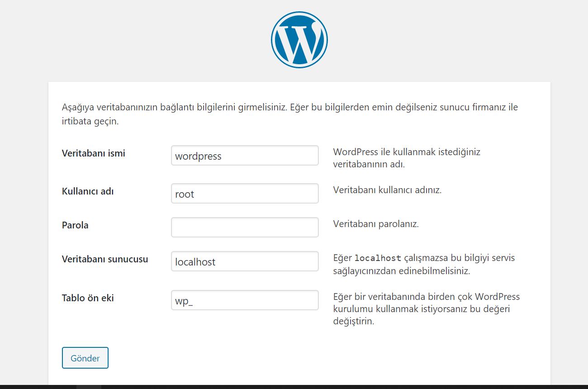Screen dimensions: 588x389
Task: Click the Veritabanı ismi input field
Action: (x=245, y=156)
